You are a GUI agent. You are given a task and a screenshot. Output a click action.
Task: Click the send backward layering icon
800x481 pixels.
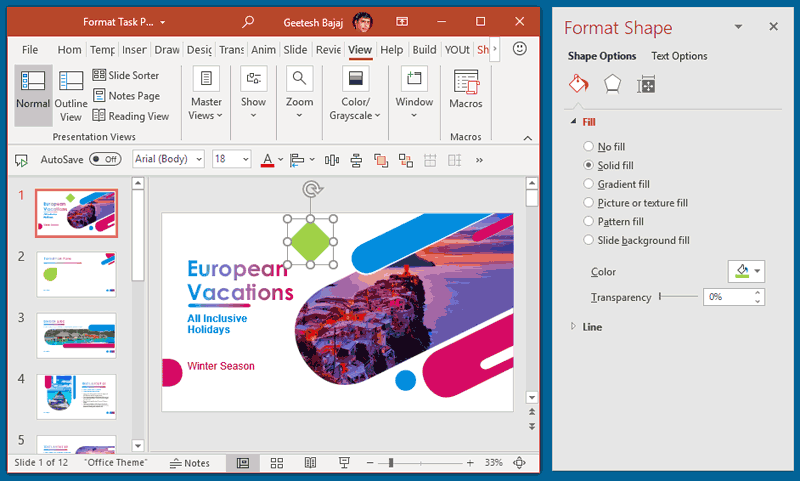pos(381,160)
